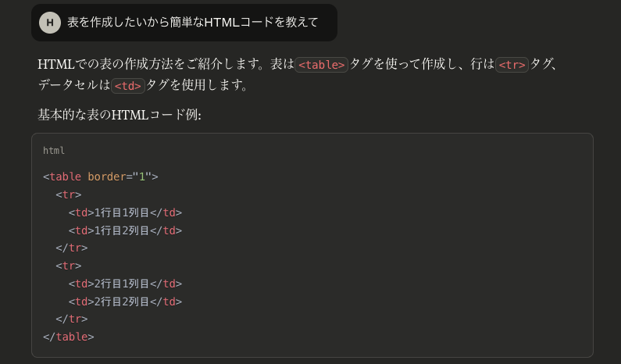Viewport: 621px width, 364px height.
Task: Click the code line containing 1行目1列目
Action: pos(125,212)
